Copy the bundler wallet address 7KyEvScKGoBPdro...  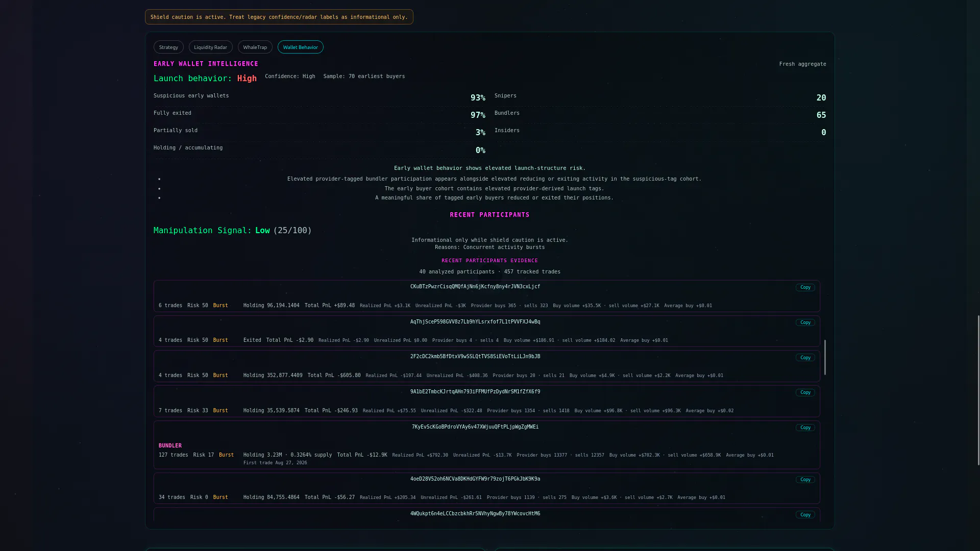pyautogui.click(x=805, y=428)
